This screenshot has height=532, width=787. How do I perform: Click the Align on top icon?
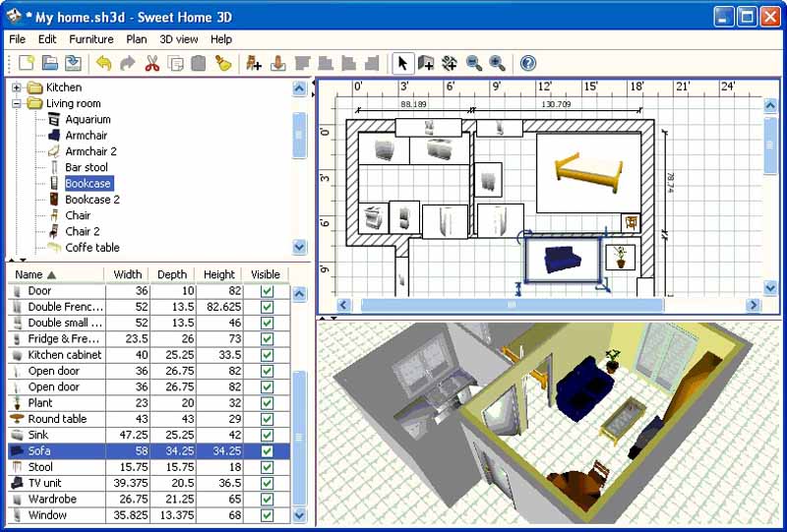coord(303,63)
